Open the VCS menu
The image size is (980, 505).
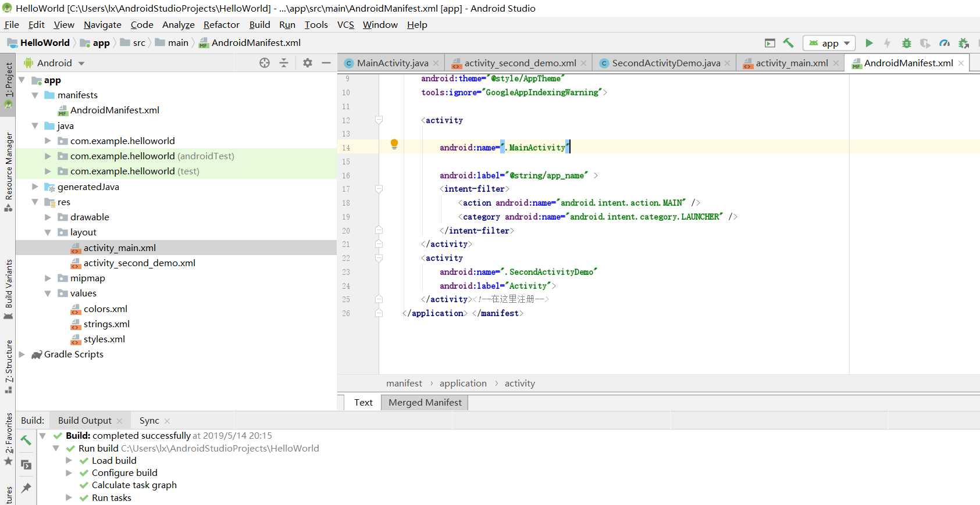[x=345, y=24]
